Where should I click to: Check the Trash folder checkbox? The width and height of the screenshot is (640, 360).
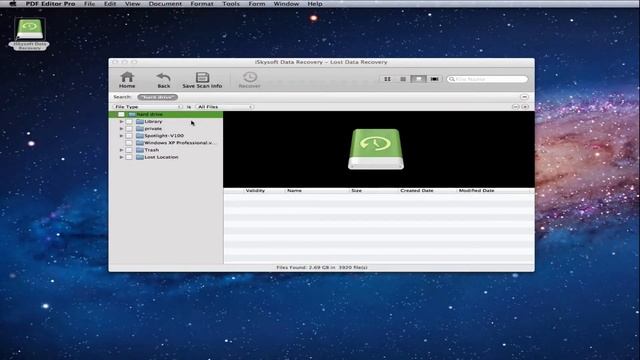click(129, 150)
